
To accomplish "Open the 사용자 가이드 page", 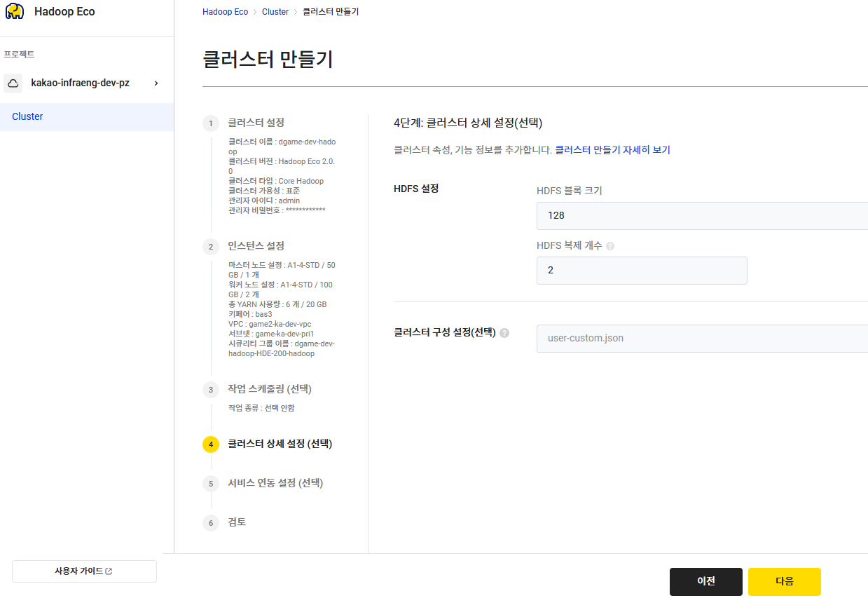I will [84, 571].
